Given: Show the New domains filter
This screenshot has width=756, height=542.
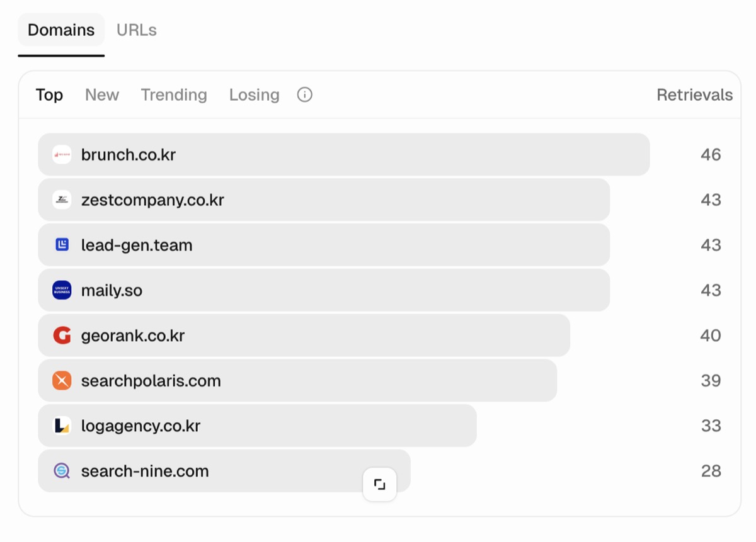Looking at the screenshot, I should coord(102,95).
